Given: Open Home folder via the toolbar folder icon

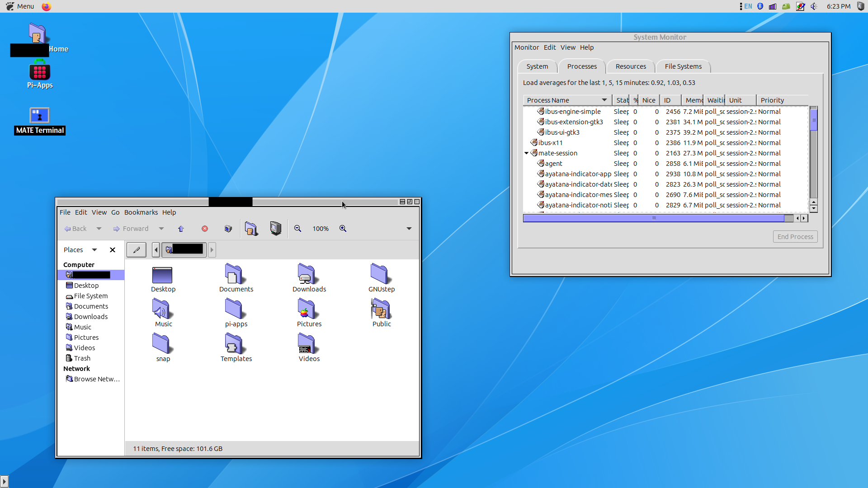Looking at the screenshot, I should pyautogui.click(x=251, y=229).
